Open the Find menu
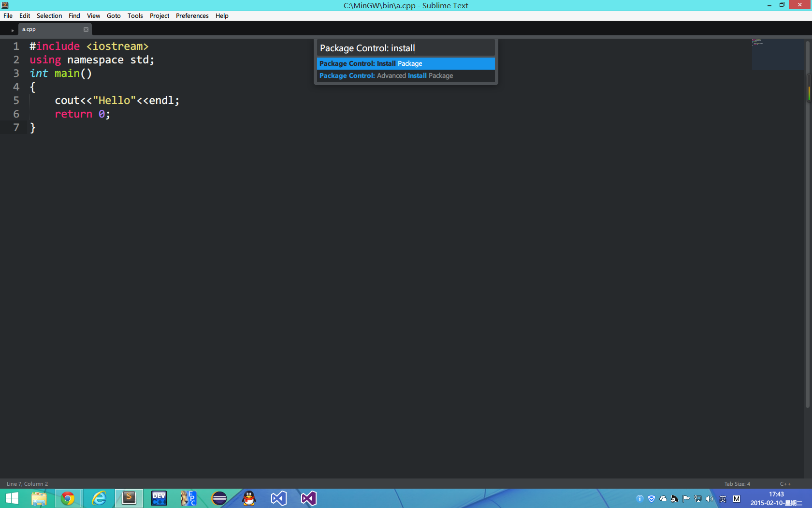 [74, 16]
